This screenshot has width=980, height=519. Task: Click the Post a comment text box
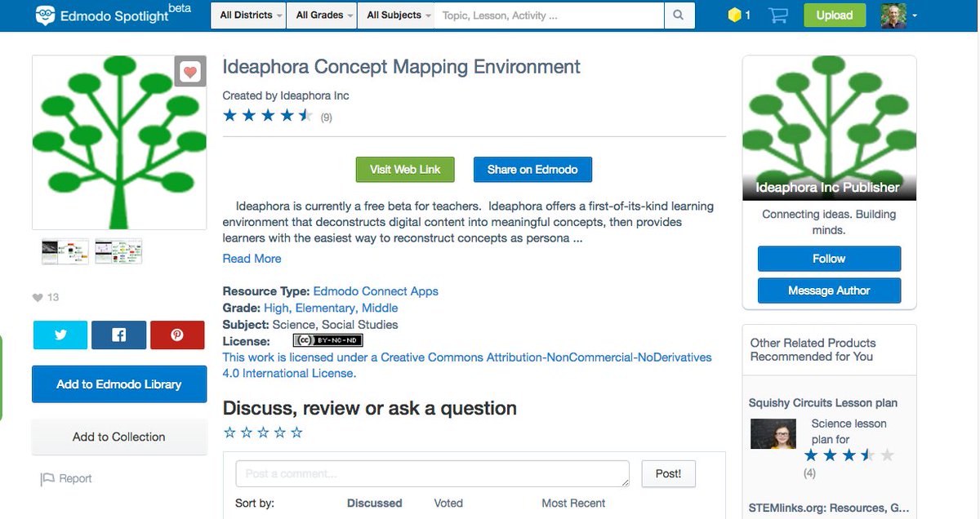tap(433, 474)
